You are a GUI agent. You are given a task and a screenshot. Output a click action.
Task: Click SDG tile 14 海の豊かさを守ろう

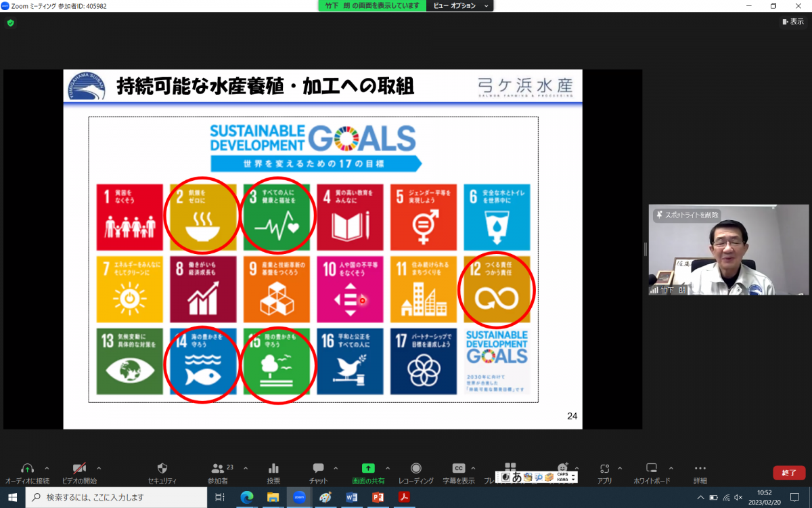(x=203, y=362)
